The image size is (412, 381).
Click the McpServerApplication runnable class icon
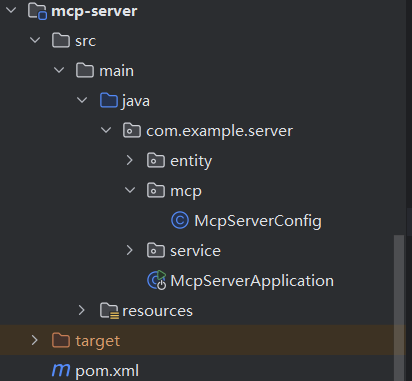click(157, 280)
